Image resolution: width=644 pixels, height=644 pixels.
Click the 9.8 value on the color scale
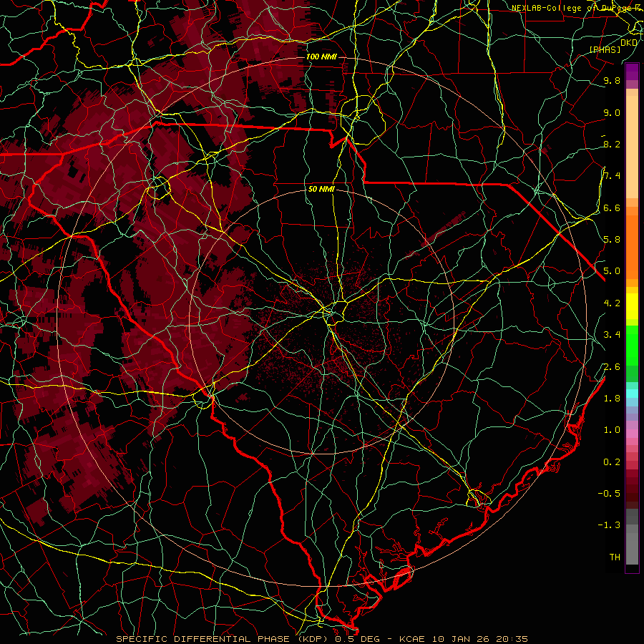coord(612,80)
